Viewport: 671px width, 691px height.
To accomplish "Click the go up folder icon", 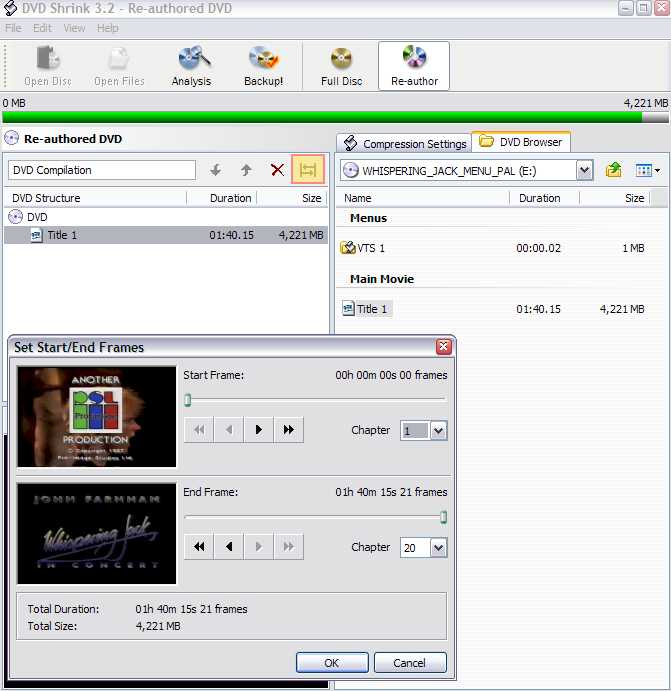I will pyautogui.click(x=613, y=170).
